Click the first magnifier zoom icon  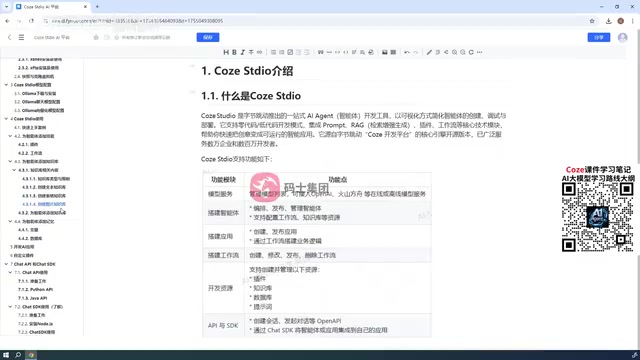pos(454,52)
